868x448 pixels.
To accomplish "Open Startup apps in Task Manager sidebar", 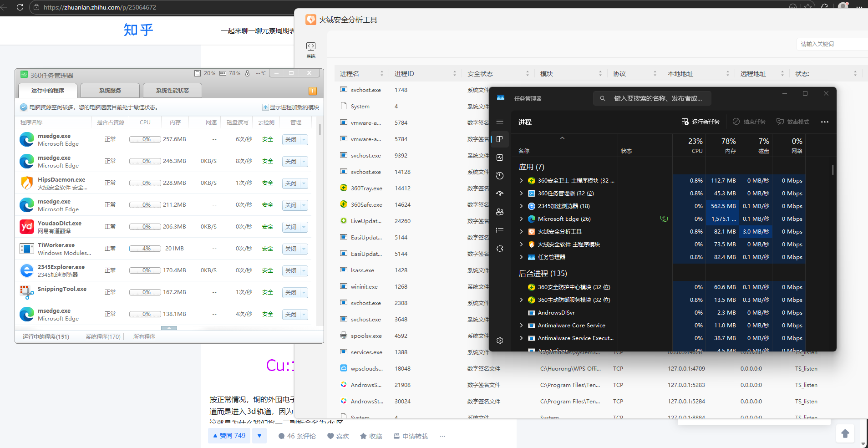I will click(500, 194).
